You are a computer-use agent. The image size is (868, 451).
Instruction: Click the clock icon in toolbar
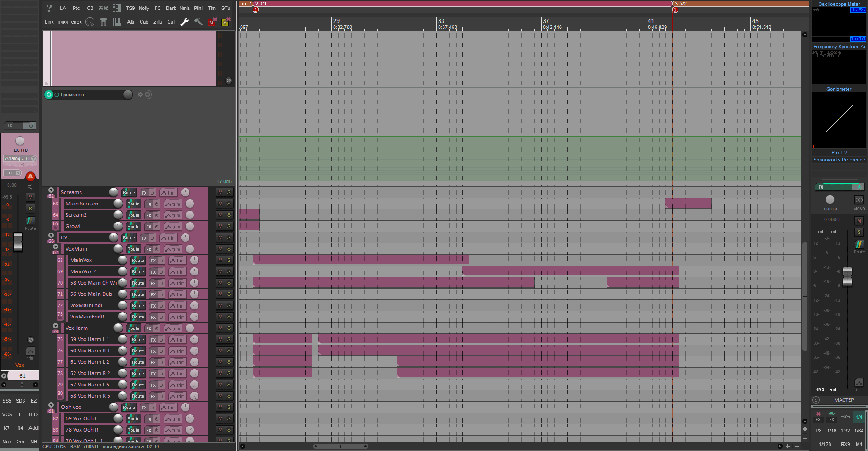point(90,22)
